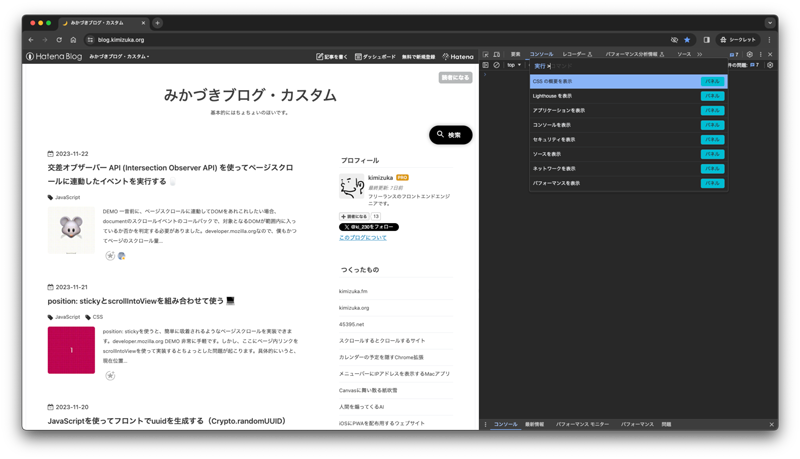Pick ソースを表示 from the command list
Screen dimensions: 800x459
coord(629,154)
